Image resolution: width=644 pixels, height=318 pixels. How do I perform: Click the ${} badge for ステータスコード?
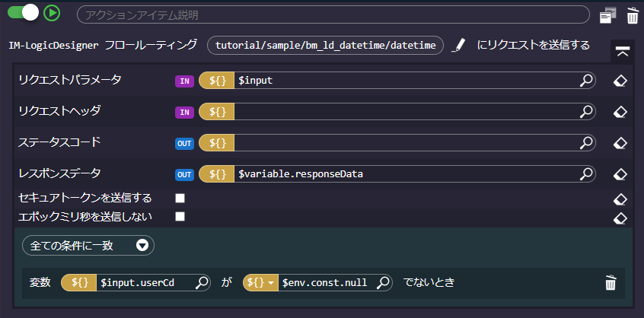(x=217, y=143)
